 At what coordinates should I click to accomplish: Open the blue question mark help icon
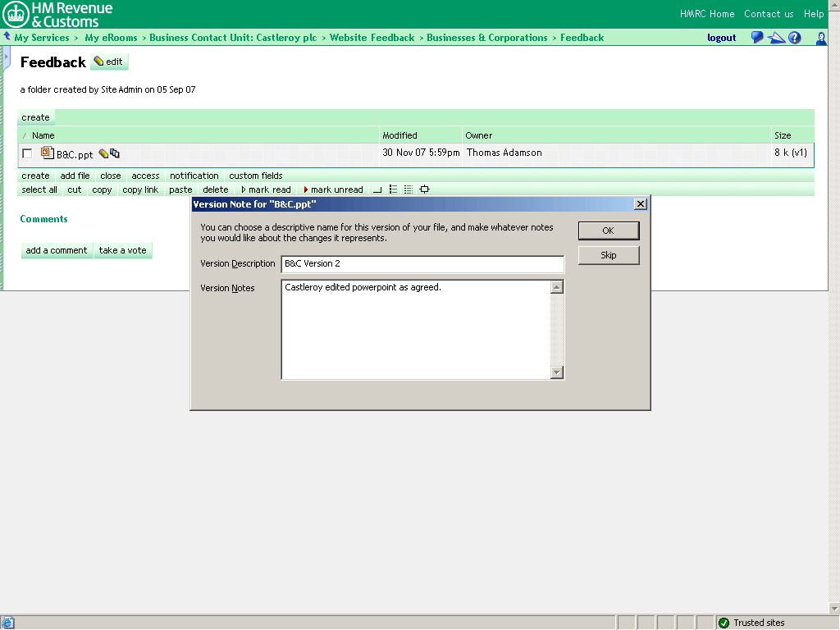click(794, 37)
